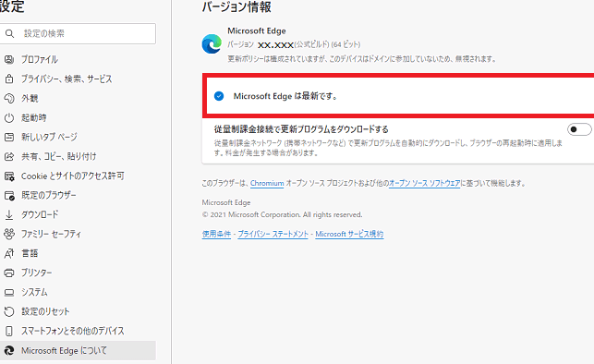The width and height of the screenshot is (594, 364).
Task: Enable download over metered connections toggle
Action: pos(579,129)
